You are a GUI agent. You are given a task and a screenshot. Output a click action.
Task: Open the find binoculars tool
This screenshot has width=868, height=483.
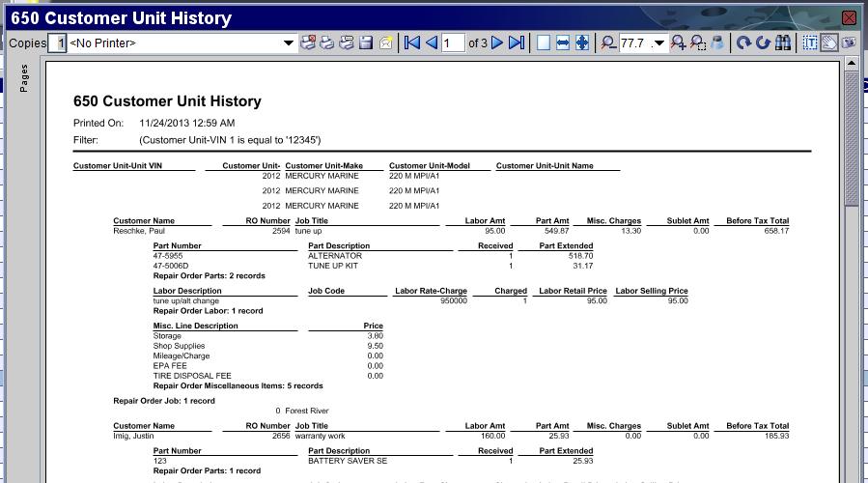783,43
